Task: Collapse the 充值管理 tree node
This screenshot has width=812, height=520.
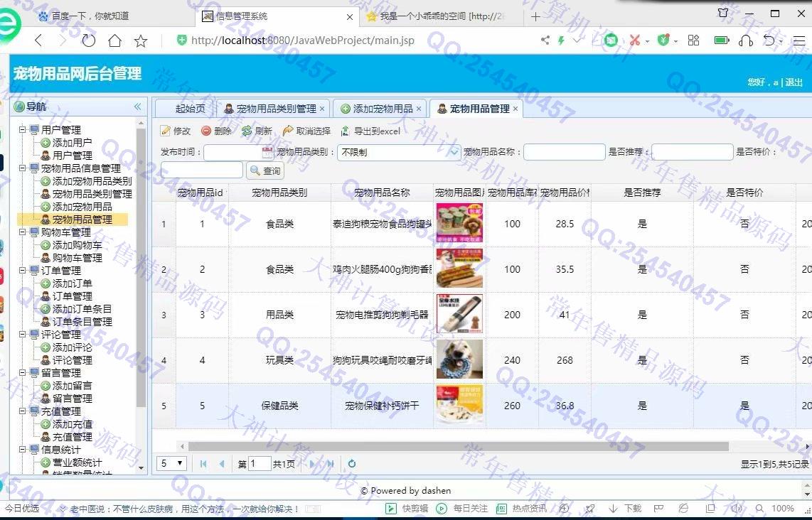Action: click(x=23, y=411)
